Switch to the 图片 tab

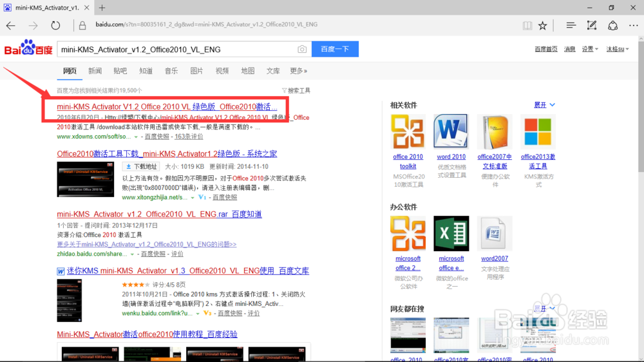[x=196, y=71]
